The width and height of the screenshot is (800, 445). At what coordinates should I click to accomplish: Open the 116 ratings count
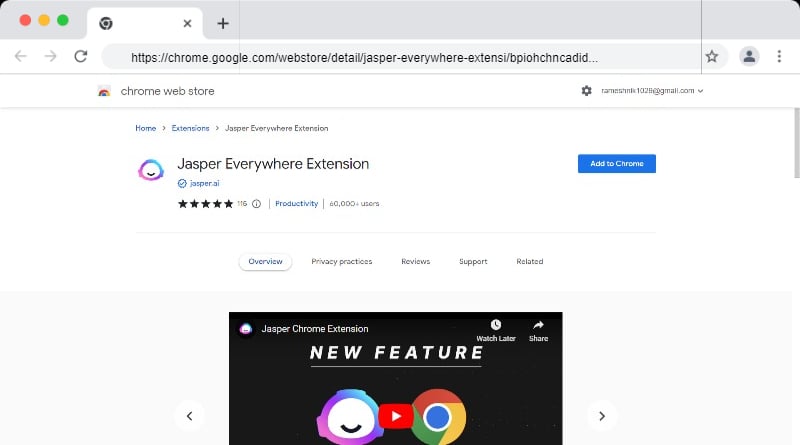point(242,204)
